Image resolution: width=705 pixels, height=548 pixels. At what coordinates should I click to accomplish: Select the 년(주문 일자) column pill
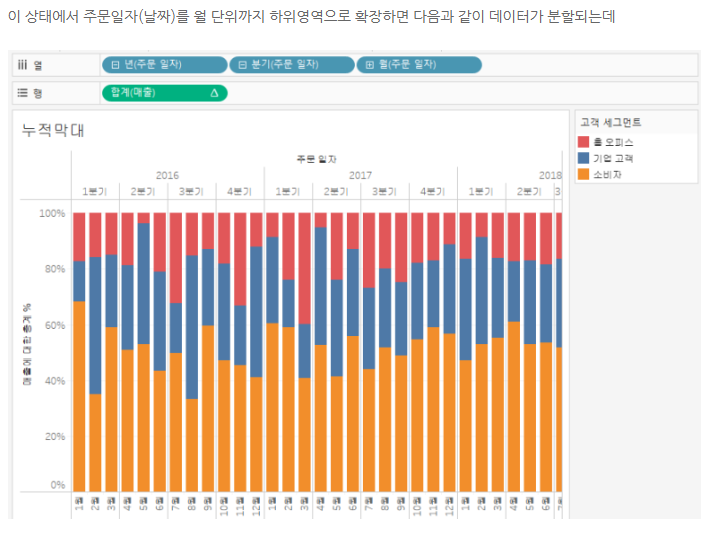click(x=165, y=65)
